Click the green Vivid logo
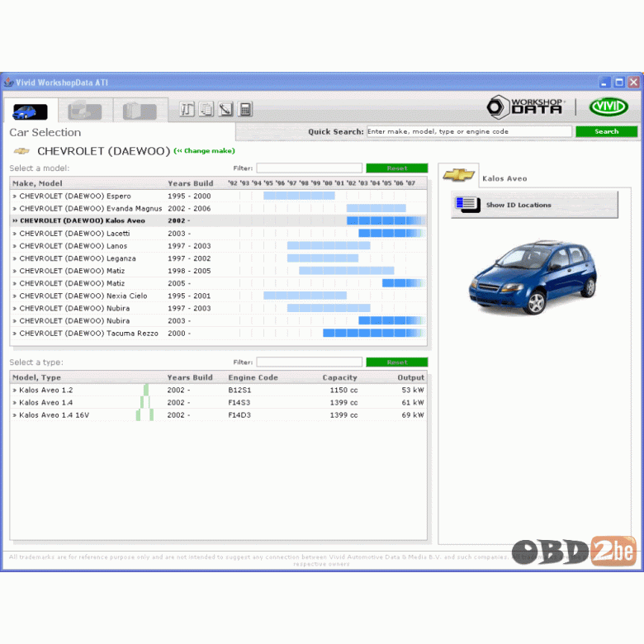 point(608,107)
